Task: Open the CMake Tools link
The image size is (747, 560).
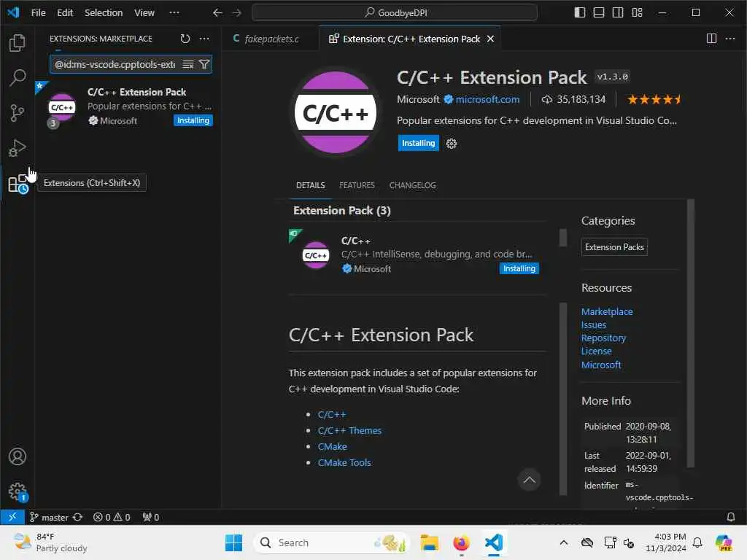Action: point(344,462)
